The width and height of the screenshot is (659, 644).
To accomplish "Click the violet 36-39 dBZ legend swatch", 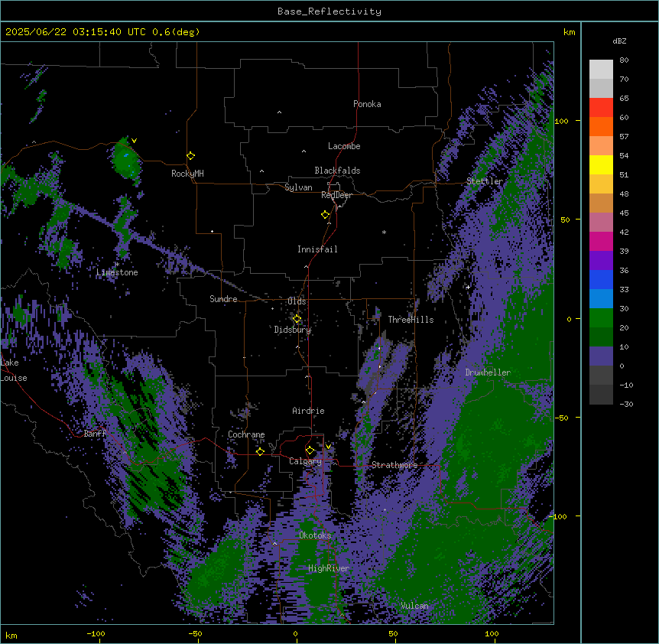I will click(601, 261).
